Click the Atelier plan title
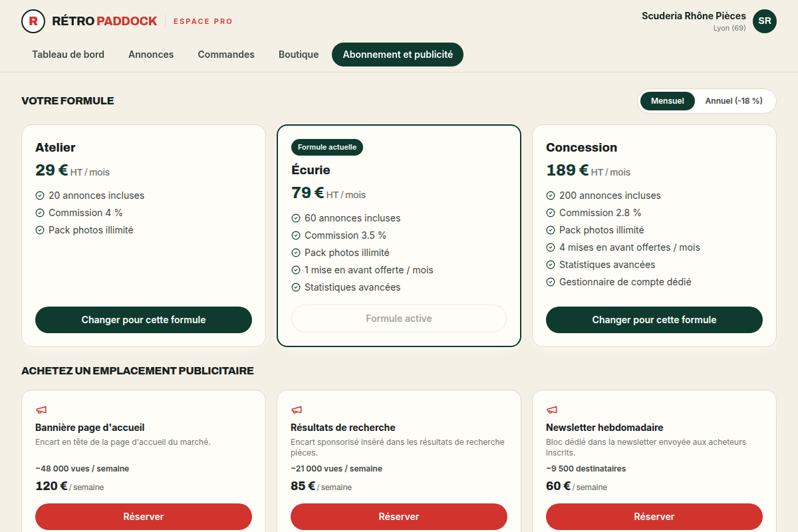 [x=55, y=148]
